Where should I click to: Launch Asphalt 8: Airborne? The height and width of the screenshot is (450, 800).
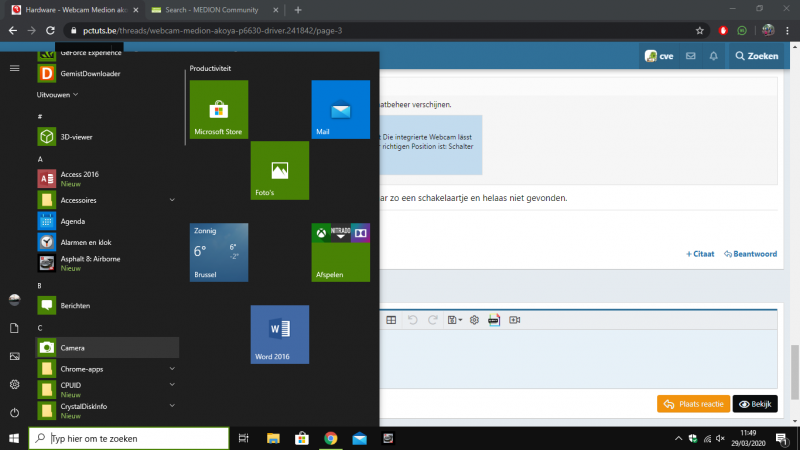[x=107, y=263]
